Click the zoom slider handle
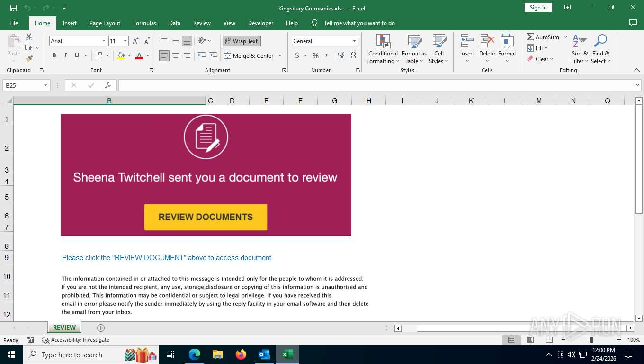This screenshot has height=364, width=644. [x=591, y=340]
